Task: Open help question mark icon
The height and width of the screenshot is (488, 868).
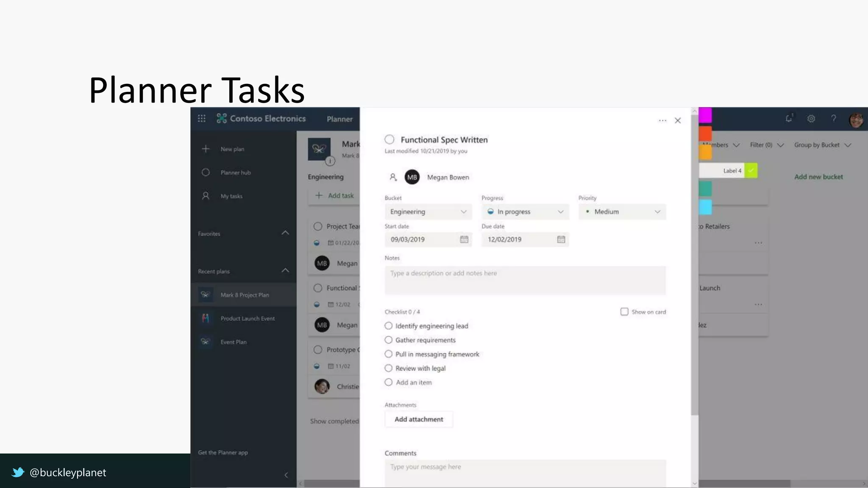Action: pos(834,119)
